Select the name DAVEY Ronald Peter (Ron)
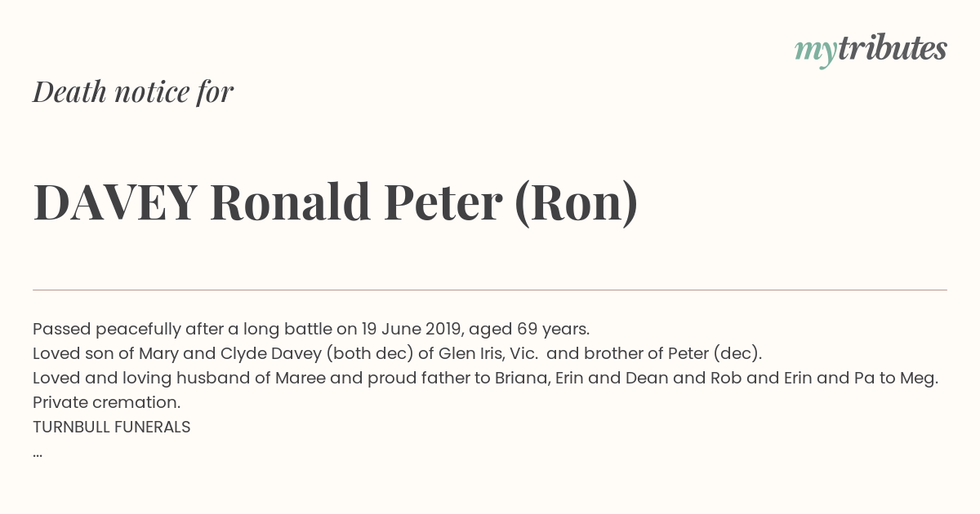This screenshot has height=514, width=980. point(336,202)
